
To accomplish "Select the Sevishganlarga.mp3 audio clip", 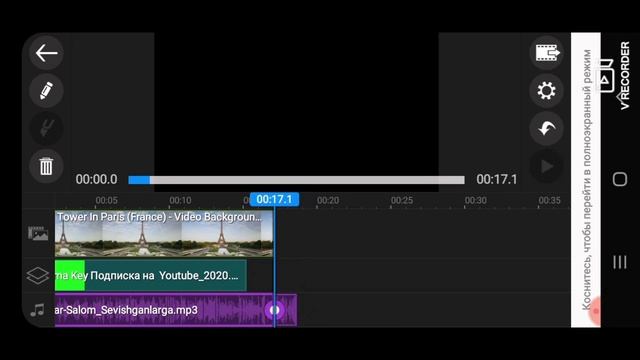I will (176, 310).
